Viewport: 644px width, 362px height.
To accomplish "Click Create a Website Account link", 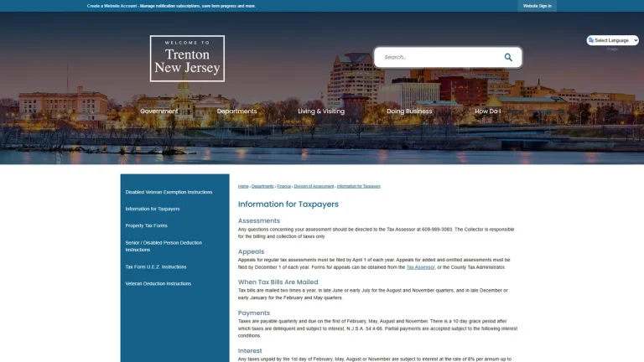I will point(112,6).
